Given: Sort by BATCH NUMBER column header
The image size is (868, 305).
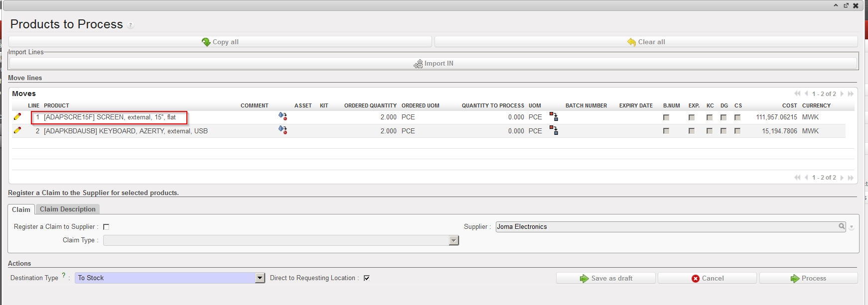Looking at the screenshot, I should pos(586,105).
